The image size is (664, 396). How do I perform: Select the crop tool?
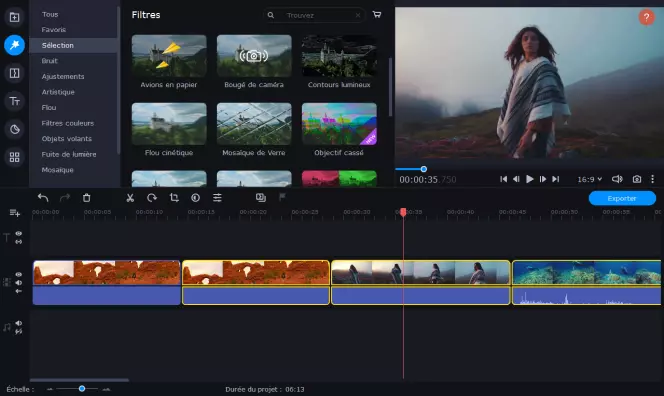click(x=174, y=198)
